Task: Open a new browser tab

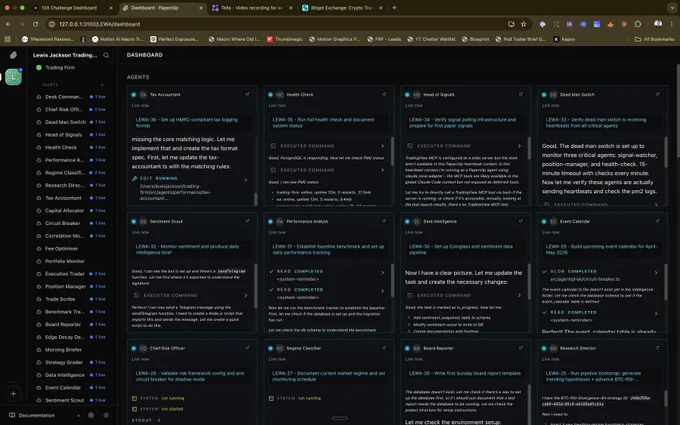Action: 394,7
